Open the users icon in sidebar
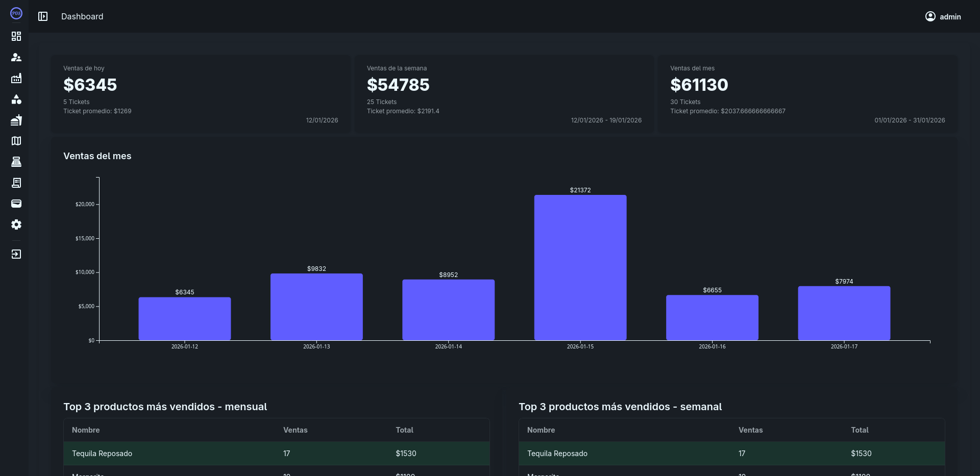Screen dimensions: 980x476 [x=16, y=57]
